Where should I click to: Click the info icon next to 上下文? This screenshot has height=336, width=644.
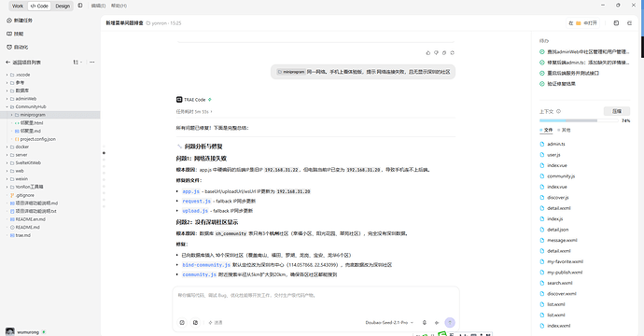click(x=558, y=111)
